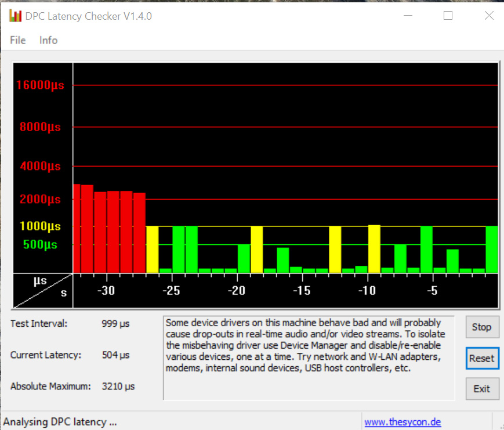Click the yellow 1000µs axis label
The height and width of the screenshot is (430, 504).
tap(40, 226)
